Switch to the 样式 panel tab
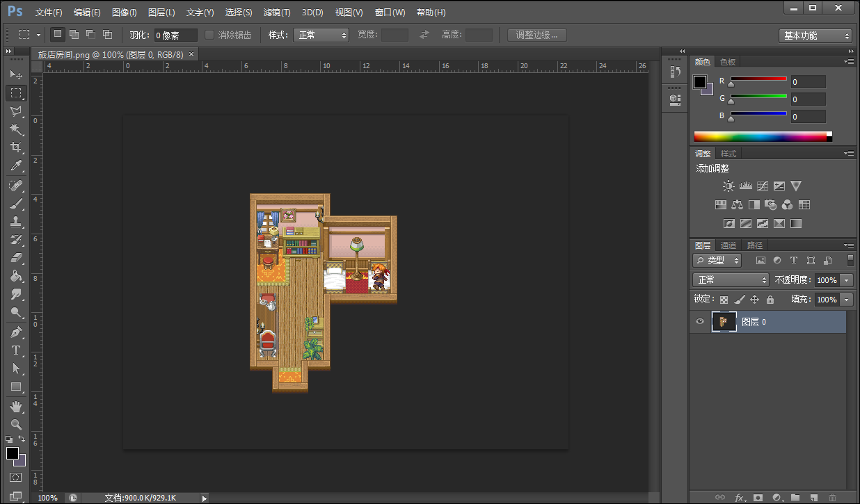The height and width of the screenshot is (504, 860). coord(728,154)
